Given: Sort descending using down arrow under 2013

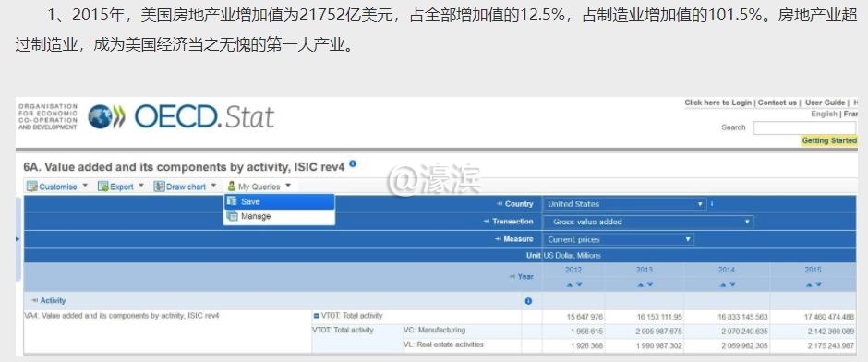Looking at the screenshot, I should 649,284.
